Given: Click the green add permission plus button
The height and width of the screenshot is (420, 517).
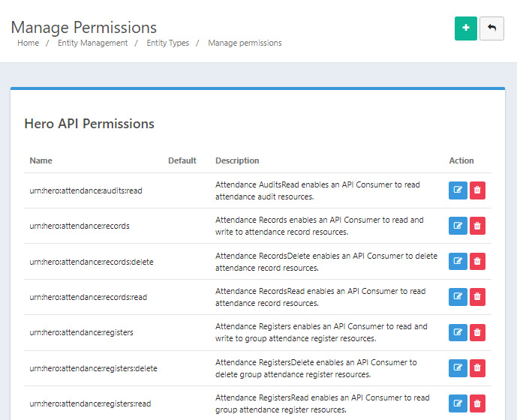Looking at the screenshot, I should [465, 28].
